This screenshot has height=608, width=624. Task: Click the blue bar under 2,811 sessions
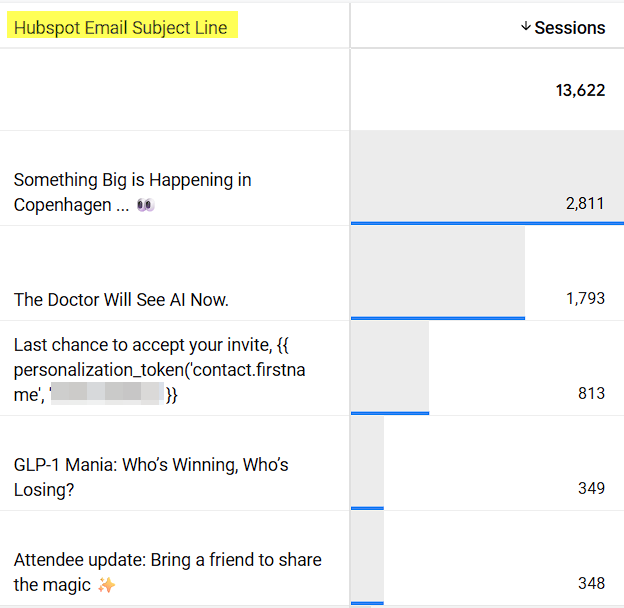[x=488, y=223]
